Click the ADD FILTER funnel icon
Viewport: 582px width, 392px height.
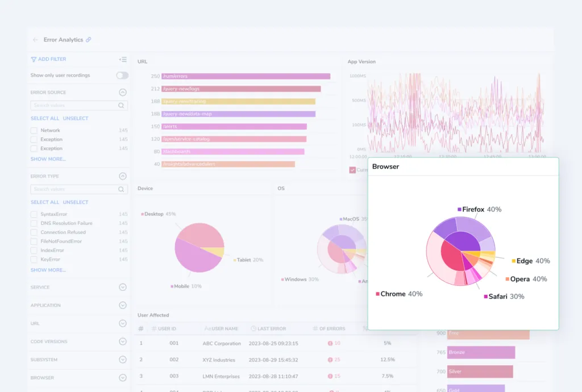[x=34, y=59]
